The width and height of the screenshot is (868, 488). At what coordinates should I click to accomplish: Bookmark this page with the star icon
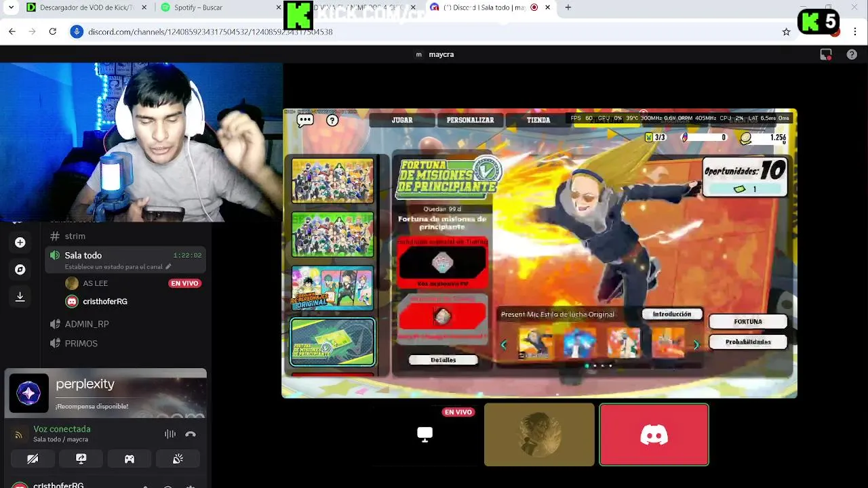(786, 32)
